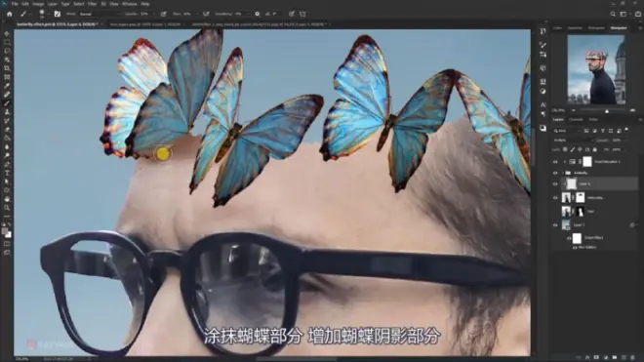644x362 pixels.
Task: Filter layers by type layers icon
Action: click(x=602, y=131)
